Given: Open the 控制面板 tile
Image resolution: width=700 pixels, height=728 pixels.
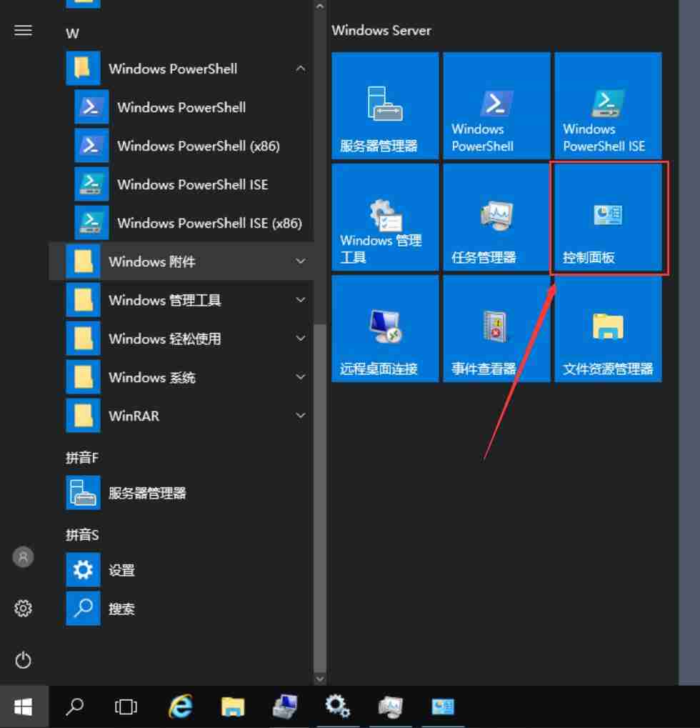Looking at the screenshot, I should [x=607, y=218].
